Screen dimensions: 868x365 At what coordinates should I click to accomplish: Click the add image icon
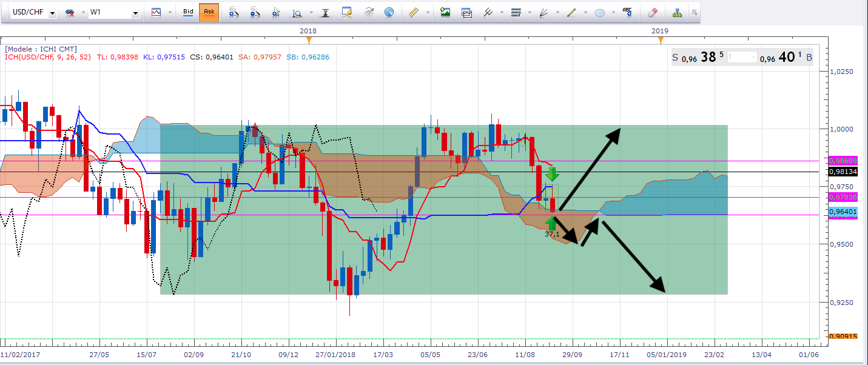445,12
